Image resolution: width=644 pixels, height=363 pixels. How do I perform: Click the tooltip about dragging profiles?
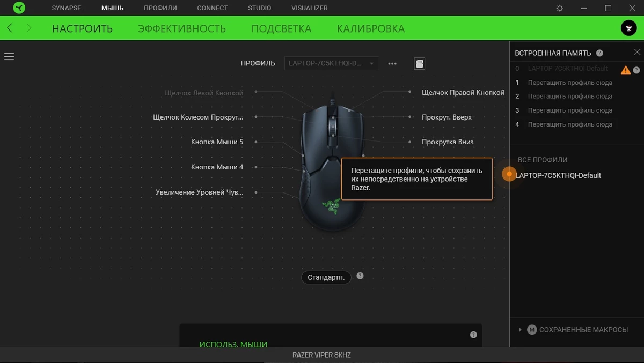point(417,179)
